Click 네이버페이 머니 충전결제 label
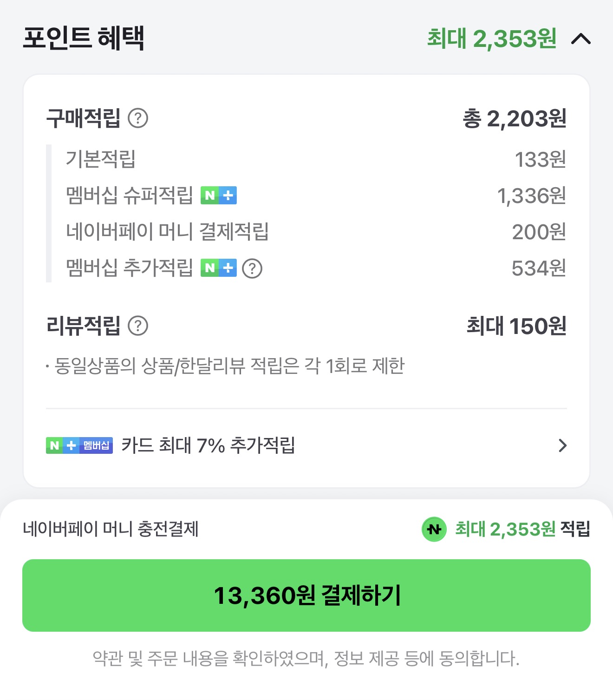 (111, 529)
